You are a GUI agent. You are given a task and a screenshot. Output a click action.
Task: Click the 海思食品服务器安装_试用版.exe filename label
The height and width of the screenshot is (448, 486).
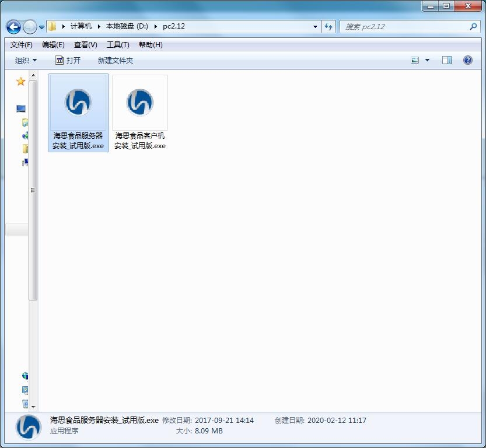coord(78,141)
